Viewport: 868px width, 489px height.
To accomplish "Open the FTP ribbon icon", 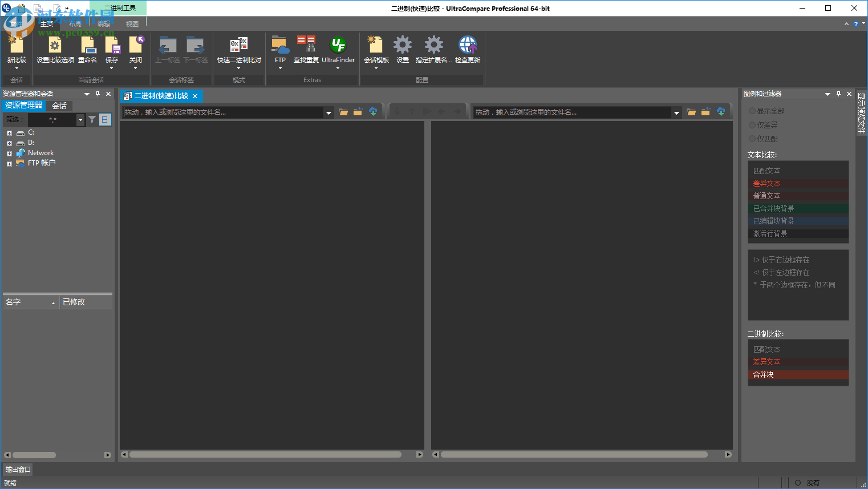I will coord(280,46).
